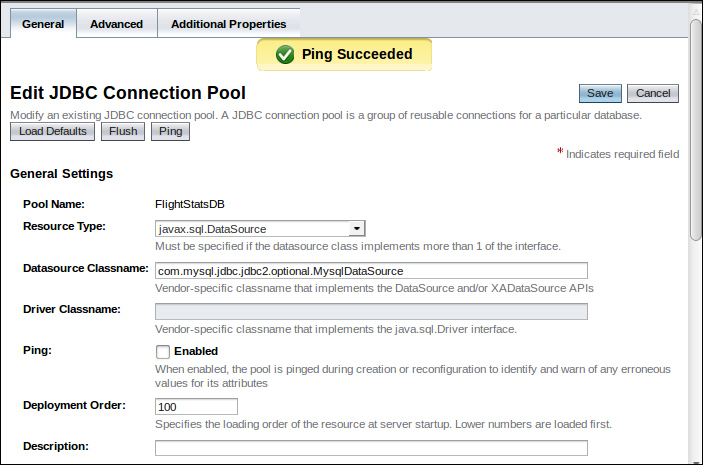
Task: Click the Driver Classname label
Action: 72,309
